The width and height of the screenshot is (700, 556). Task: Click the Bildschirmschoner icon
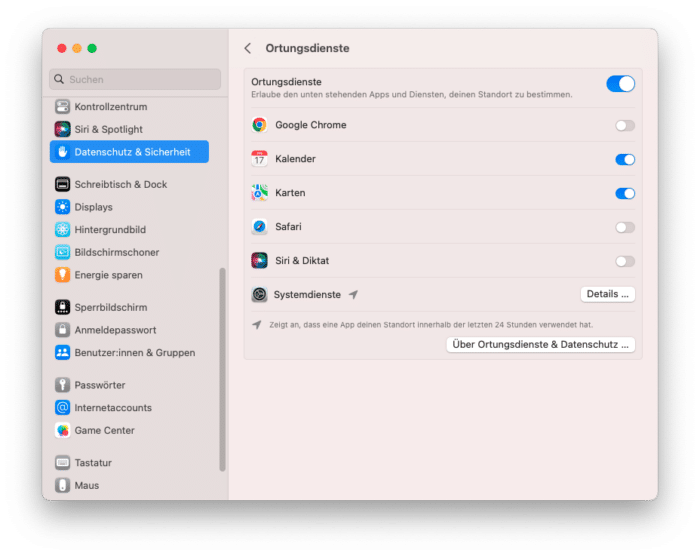(62, 252)
